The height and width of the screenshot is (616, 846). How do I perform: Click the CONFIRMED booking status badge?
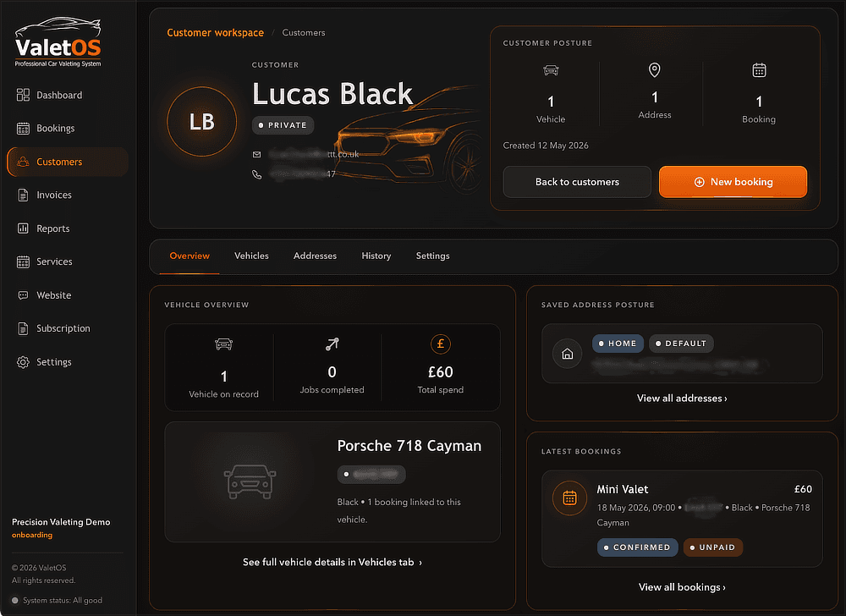(x=637, y=547)
